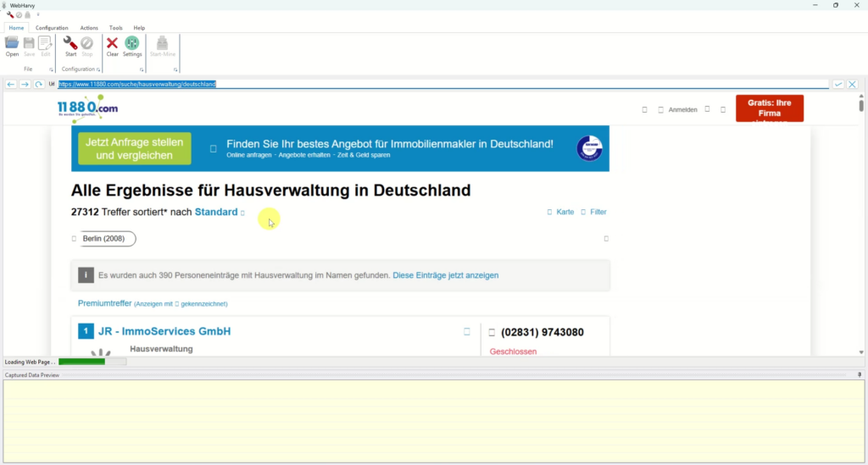Click the header icon left of Anmelden
Viewport: 868px width, 465px height.
click(660, 109)
